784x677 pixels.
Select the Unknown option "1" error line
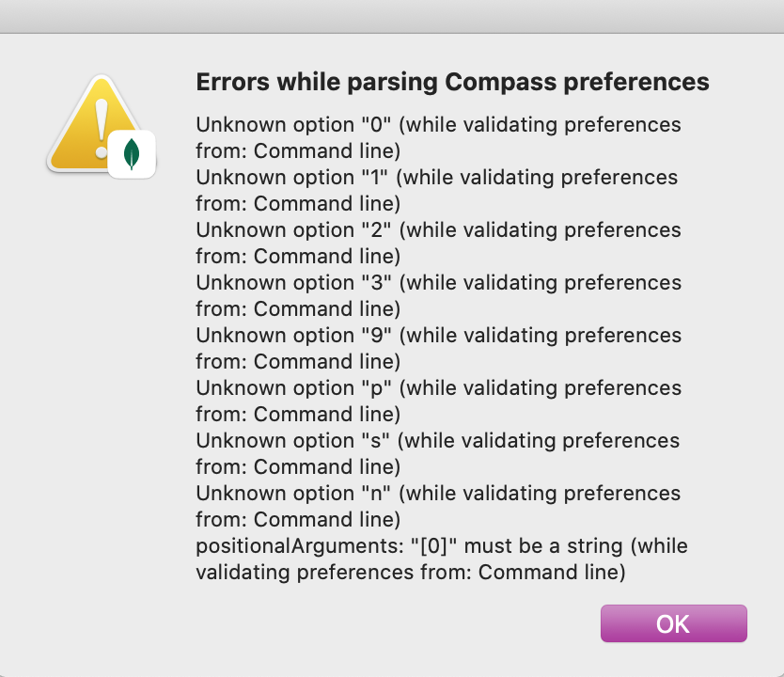[436, 178]
